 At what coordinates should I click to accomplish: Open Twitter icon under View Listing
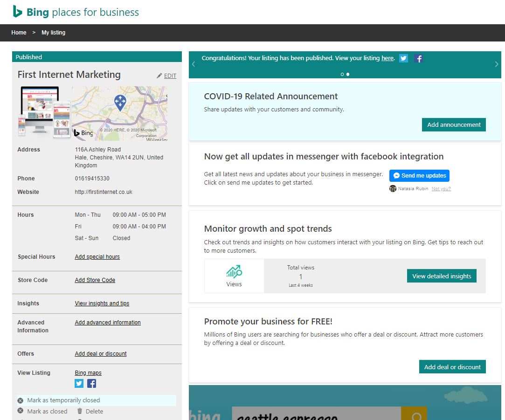[x=79, y=383]
